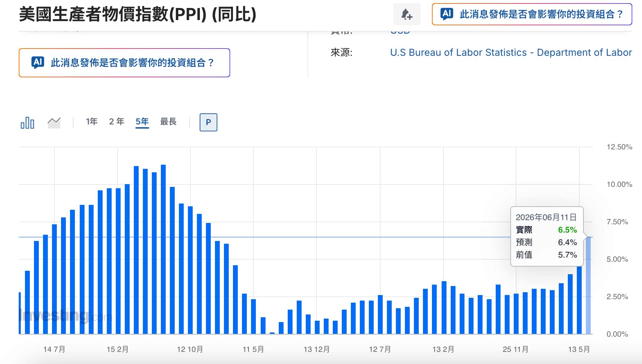Toggle the P preliminary button

[x=208, y=122]
